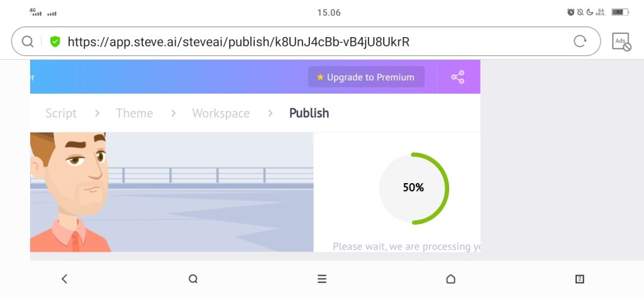Screen dimensions: 644x297
Task: Click the video preview thumbnail
Action: pos(172,192)
